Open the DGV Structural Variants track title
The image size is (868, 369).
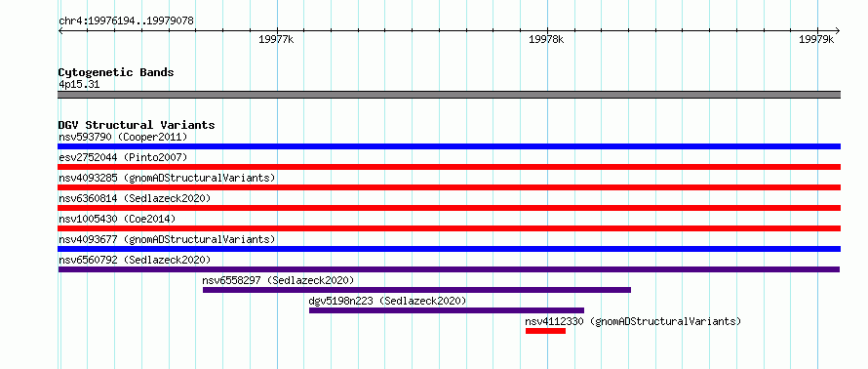click(137, 125)
